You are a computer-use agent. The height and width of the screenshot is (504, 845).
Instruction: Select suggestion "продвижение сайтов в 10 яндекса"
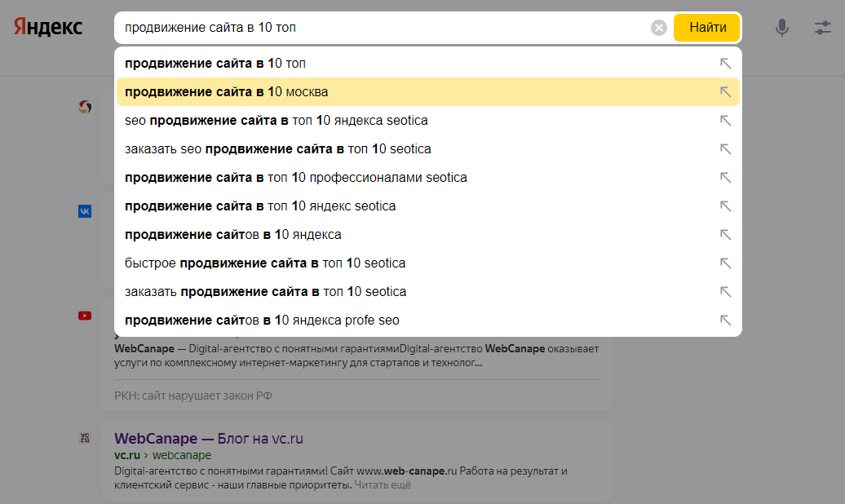[x=428, y=235]
